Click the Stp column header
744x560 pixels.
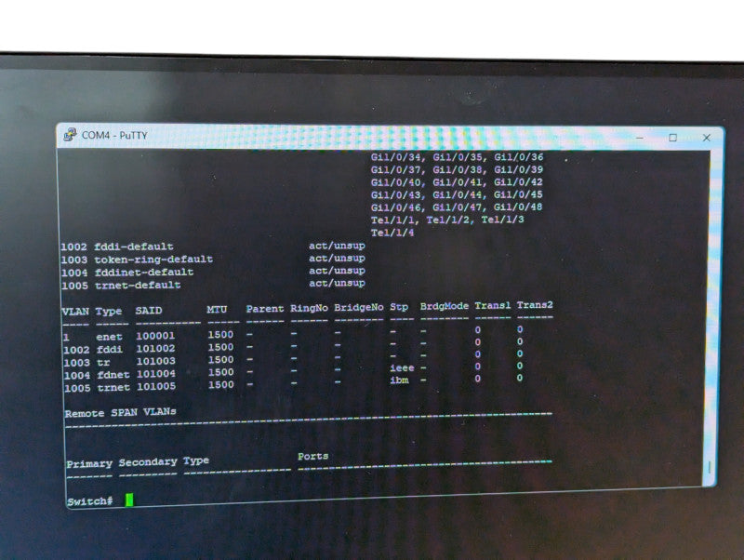point(399,307)
